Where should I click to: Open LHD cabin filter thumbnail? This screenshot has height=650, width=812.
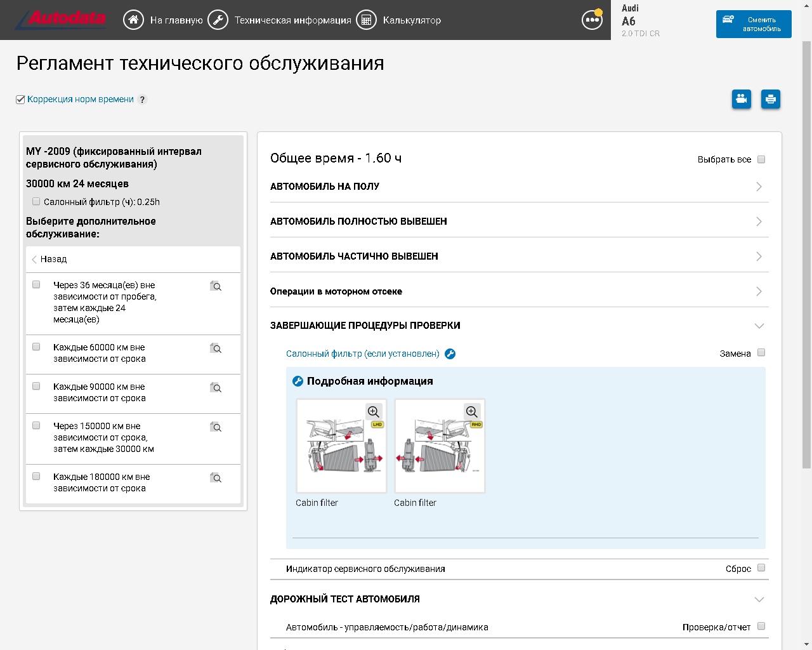341,446
